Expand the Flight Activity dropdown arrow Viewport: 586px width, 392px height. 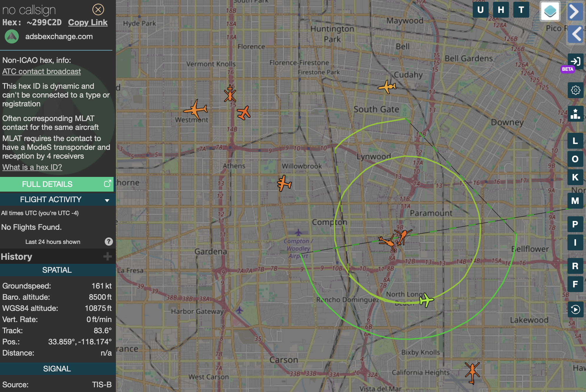pos(107,200)
